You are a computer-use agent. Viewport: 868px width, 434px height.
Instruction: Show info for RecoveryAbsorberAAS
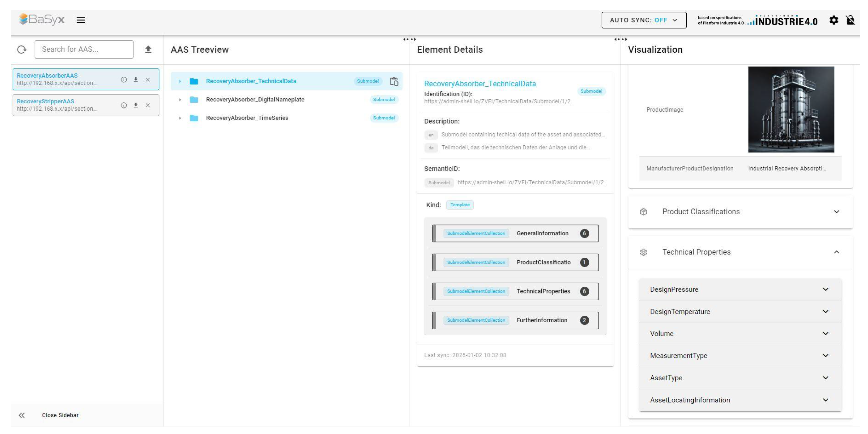click(124, 80)
